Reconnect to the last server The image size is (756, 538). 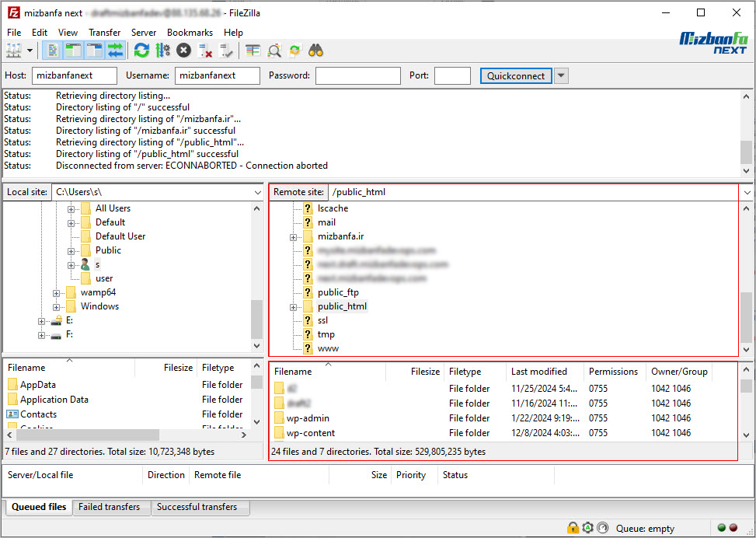225,51
